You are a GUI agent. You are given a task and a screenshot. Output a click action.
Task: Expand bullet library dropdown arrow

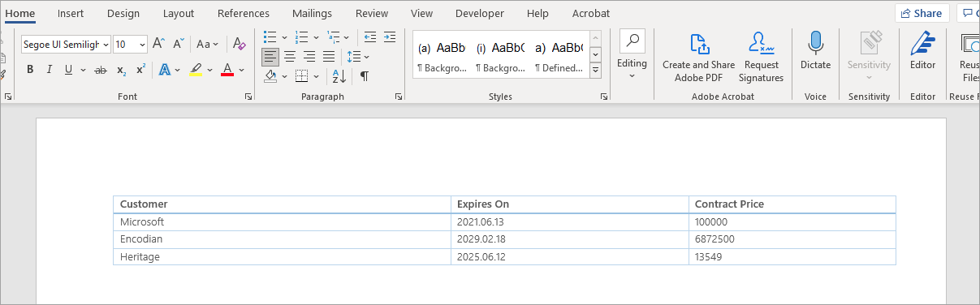click(x=283, y=37)
